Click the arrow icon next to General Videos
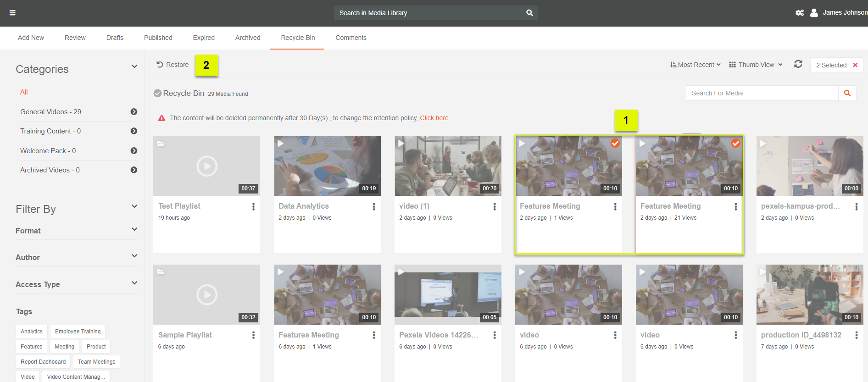Image resolution: width=868 pixels, height=382 pixels. coord(134,112)
